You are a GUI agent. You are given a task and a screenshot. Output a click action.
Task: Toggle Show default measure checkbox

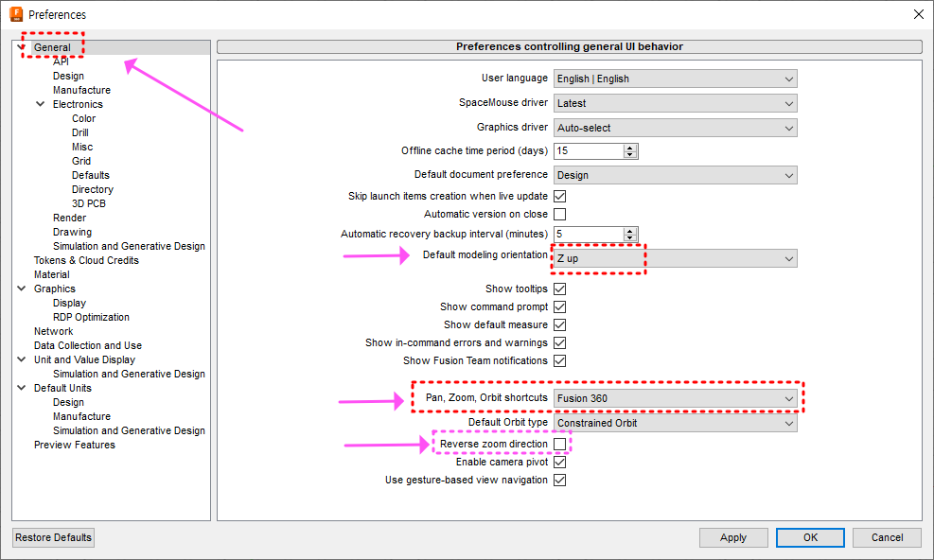[560, 324]
